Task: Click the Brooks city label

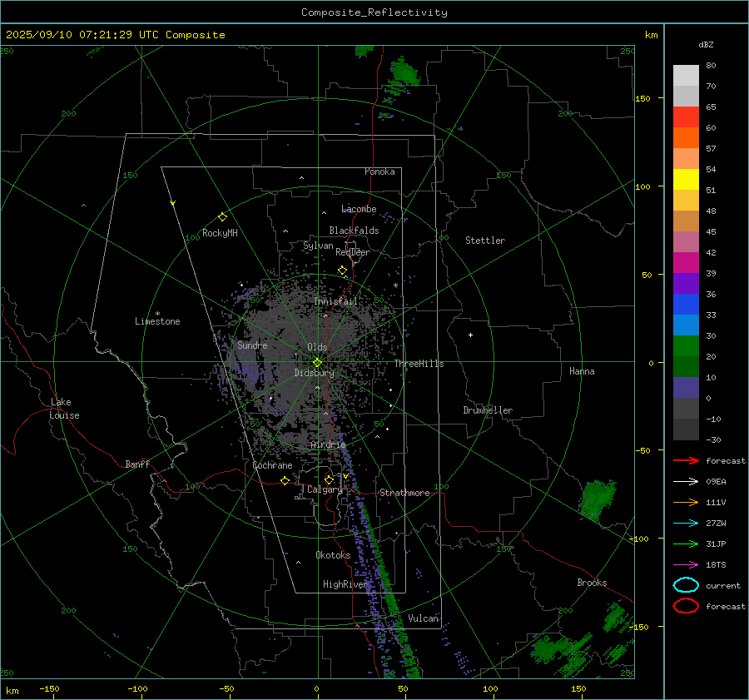Action: click(592, 583)
